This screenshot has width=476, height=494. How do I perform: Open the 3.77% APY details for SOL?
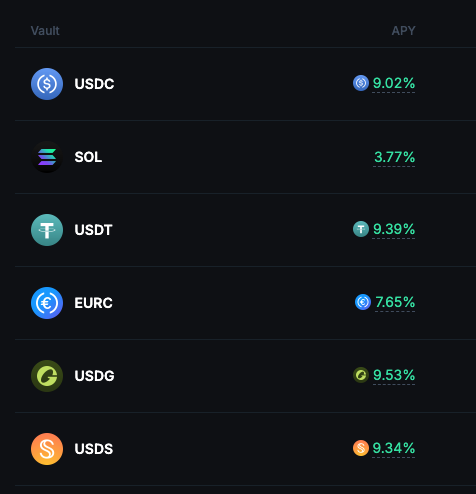tap(394, 157)
